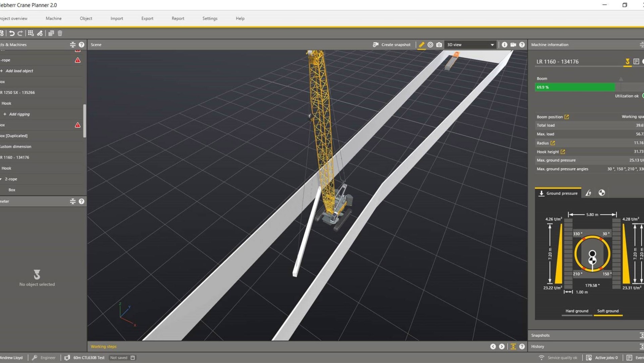Open help for Objects & Machines panel
This screenshot has height=363, width=644.
point(82,45)
